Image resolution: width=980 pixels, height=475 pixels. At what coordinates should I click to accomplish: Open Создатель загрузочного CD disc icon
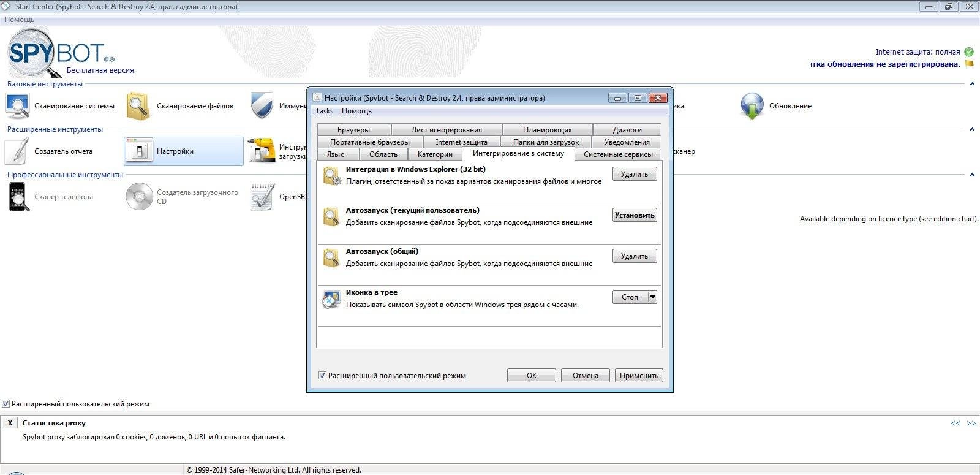139,197
